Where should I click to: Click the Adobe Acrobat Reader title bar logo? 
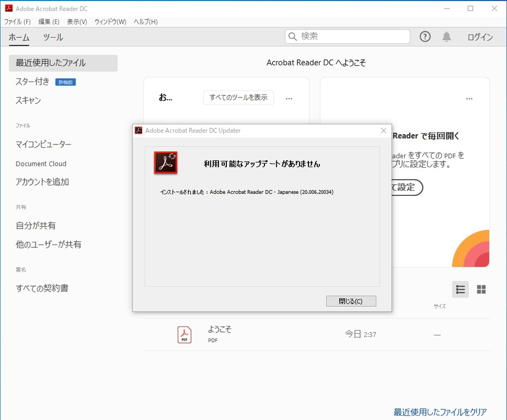click(8, 8)
